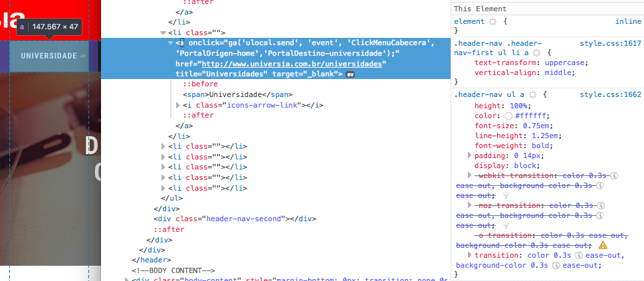
Task: Edit the font-weight value 'bold'
Action: 541,146
